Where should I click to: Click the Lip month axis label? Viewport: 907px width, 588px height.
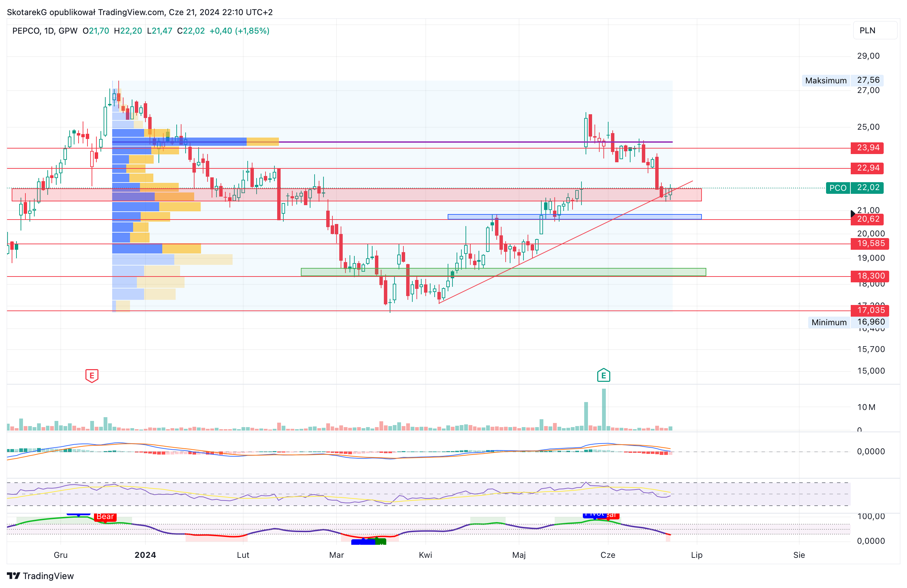point(697,555)
